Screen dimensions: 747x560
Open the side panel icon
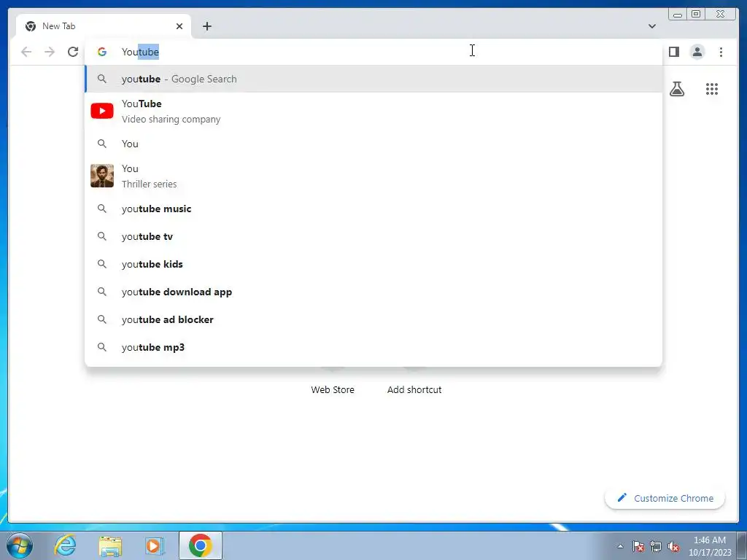tap(673, 52)
